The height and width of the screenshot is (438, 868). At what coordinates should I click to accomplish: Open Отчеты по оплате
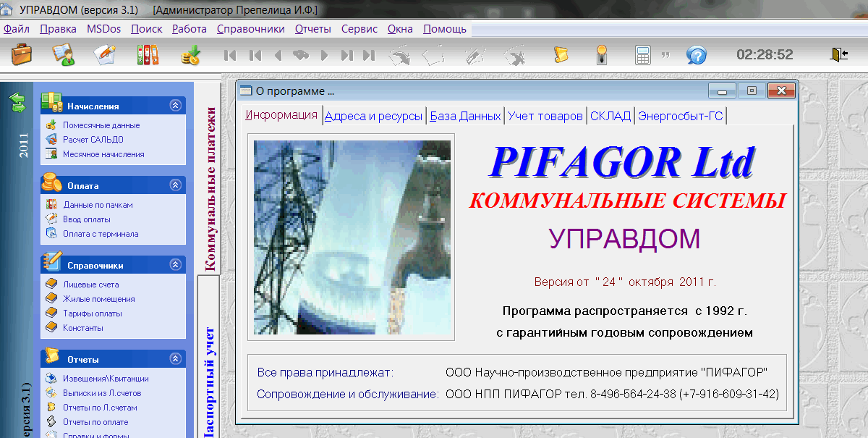pos(95,422)
